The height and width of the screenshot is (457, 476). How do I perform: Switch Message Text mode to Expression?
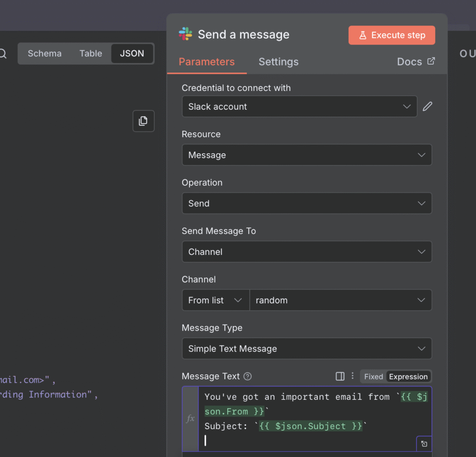[x=408, y=377]
